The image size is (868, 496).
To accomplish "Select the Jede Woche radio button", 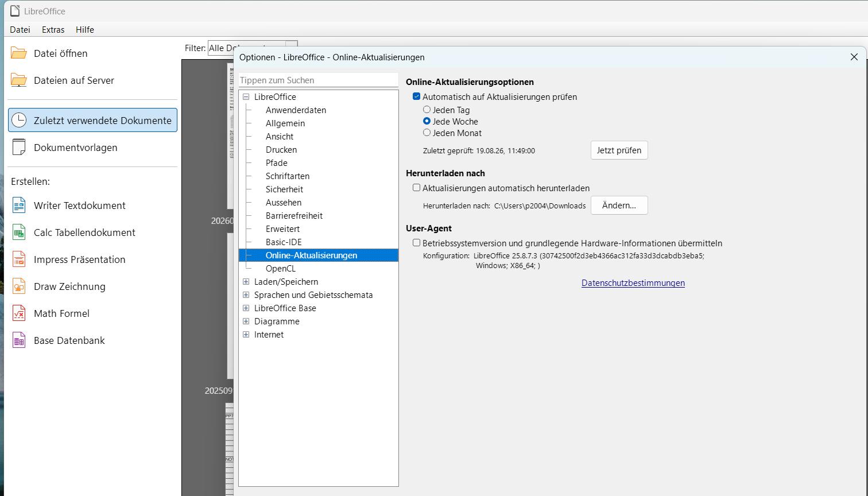I will point(427,121).
